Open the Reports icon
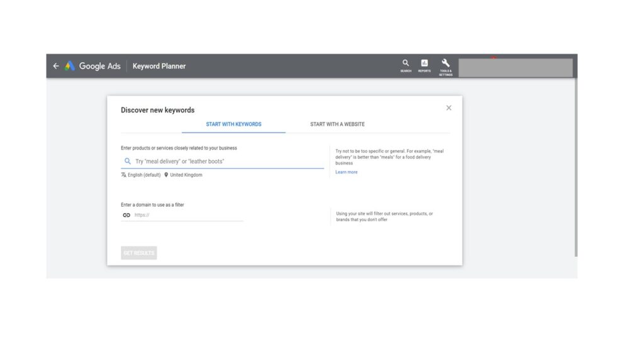This screenshot has width=644, height=362. [x=425, y=65]
